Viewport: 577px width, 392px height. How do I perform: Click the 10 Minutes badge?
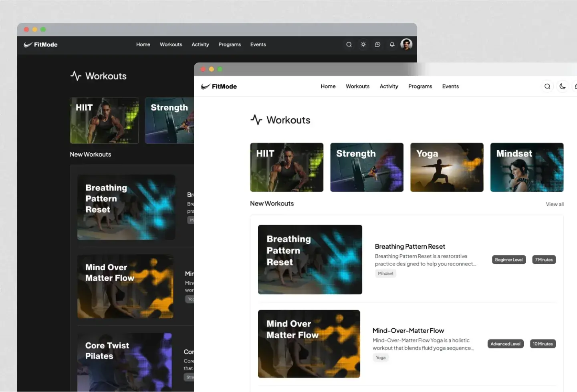click(x=543, y=344)
